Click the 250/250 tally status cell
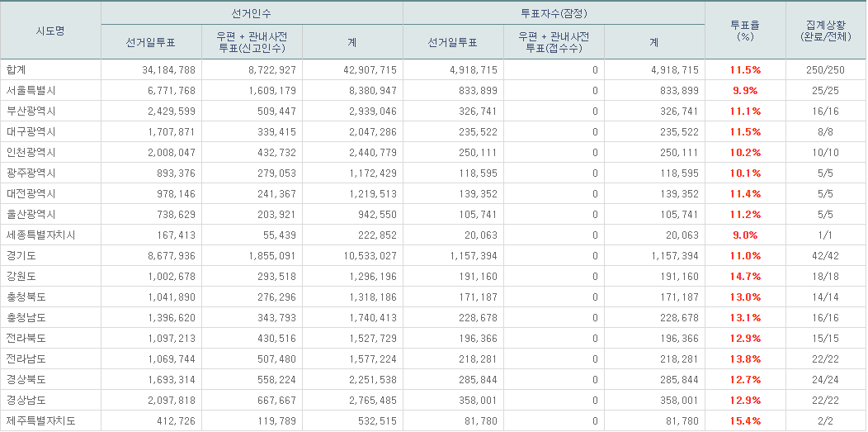Image resolution: width=868 pixels, height=432 pixels. [x=825, y=70]
